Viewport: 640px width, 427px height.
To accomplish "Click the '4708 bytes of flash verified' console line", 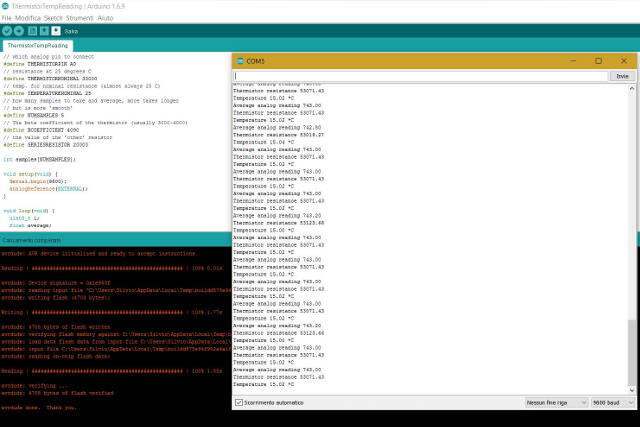I will tap(58, 393).
